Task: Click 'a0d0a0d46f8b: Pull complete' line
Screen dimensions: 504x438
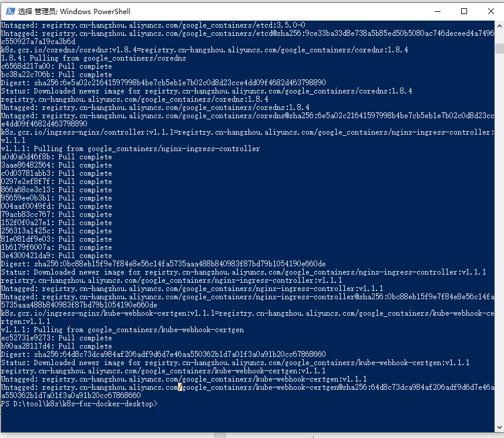Action: coord(56,157)
